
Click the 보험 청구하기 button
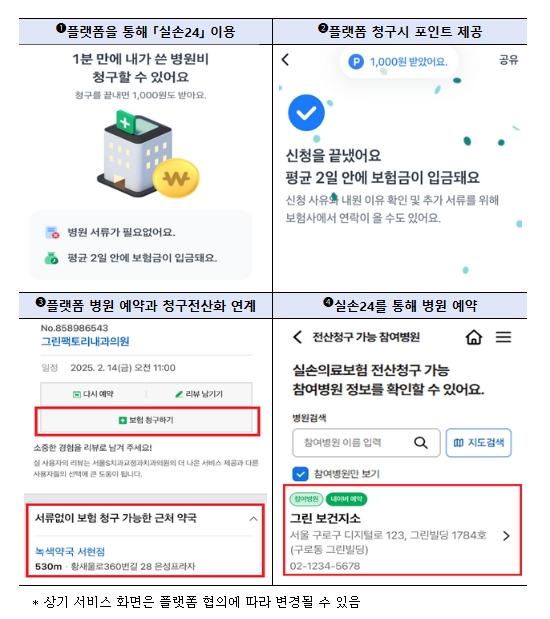click(x=146, y=420)
